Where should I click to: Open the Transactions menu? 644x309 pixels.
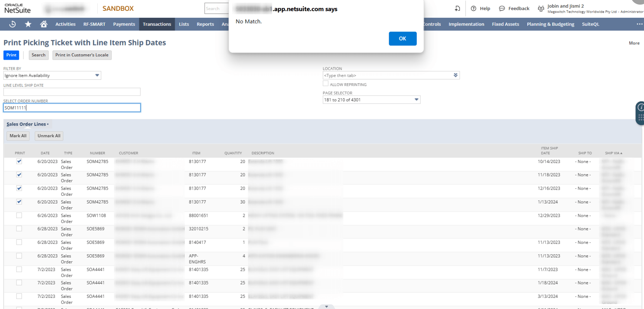tap(157, 24)
